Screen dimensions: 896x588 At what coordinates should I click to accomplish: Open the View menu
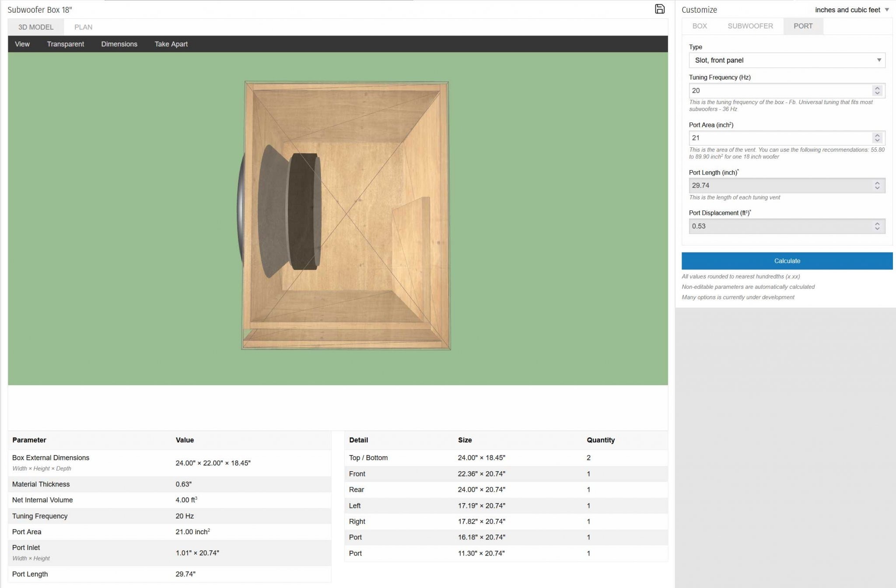point(22,44)
